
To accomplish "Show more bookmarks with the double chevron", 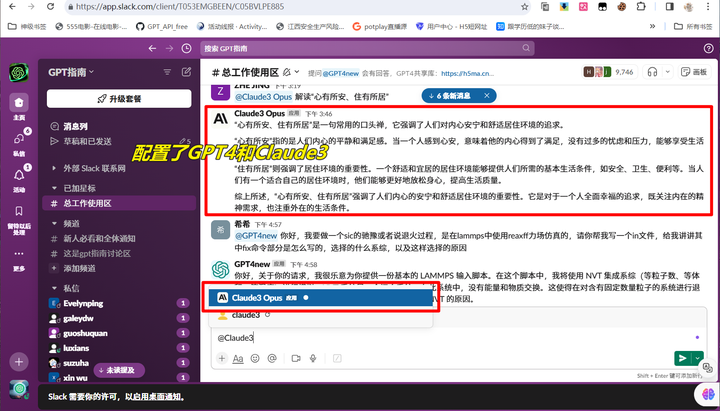I will coord(652,27).
